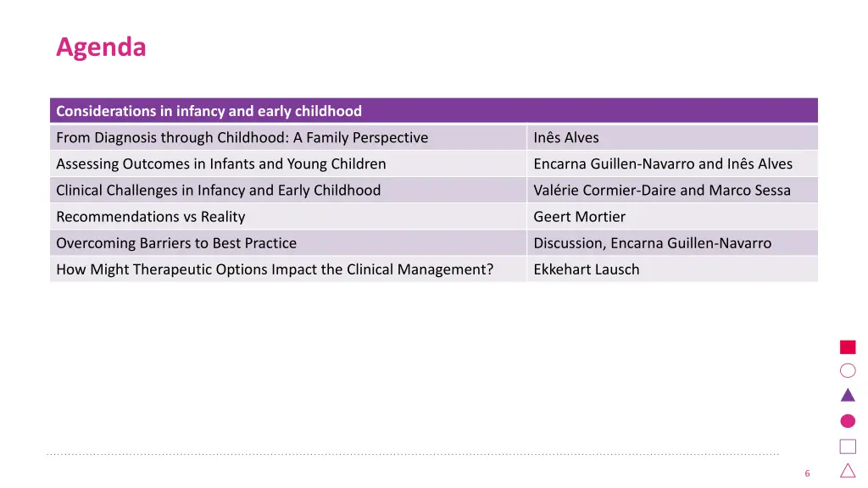Select 'Assessing Outcomes in Infants and Young Children'
Viewport: 868px width, 488px height.
221,164
